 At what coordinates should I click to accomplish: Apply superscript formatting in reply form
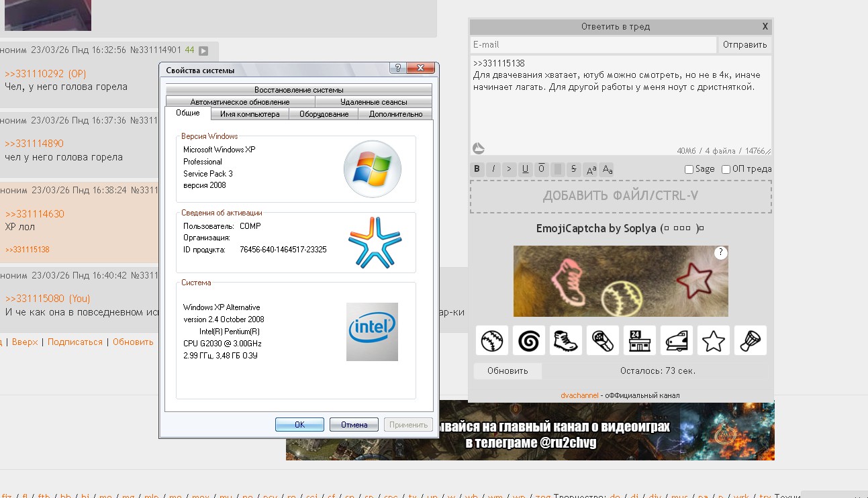(591, 169)
